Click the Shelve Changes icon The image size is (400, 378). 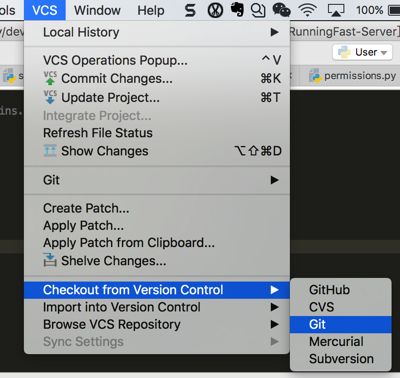coord(50,260)
